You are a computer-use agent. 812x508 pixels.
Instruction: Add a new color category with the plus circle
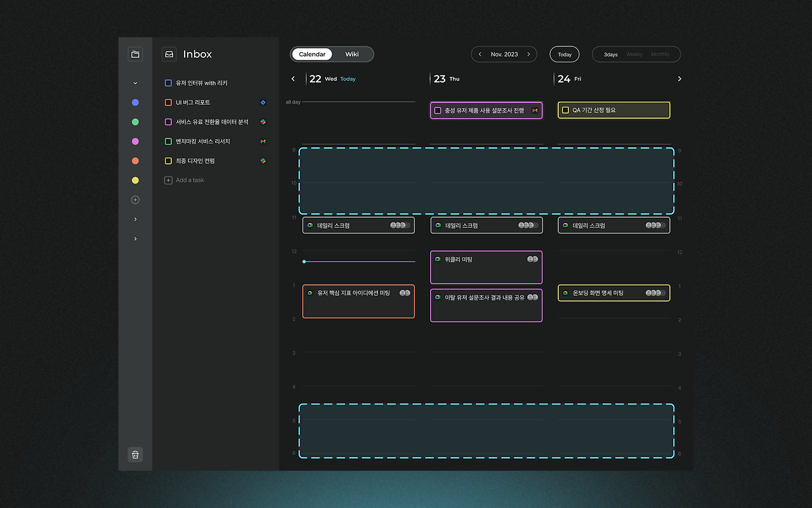[135, 200]
